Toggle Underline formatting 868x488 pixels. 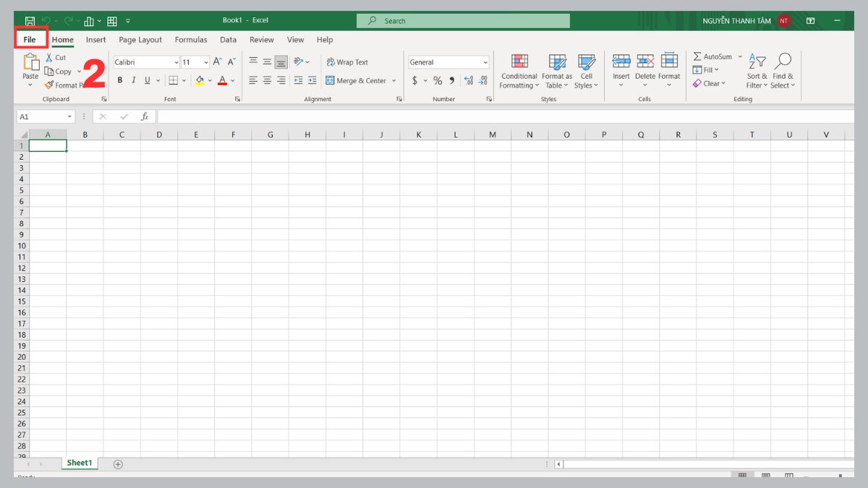coord(147,80)
